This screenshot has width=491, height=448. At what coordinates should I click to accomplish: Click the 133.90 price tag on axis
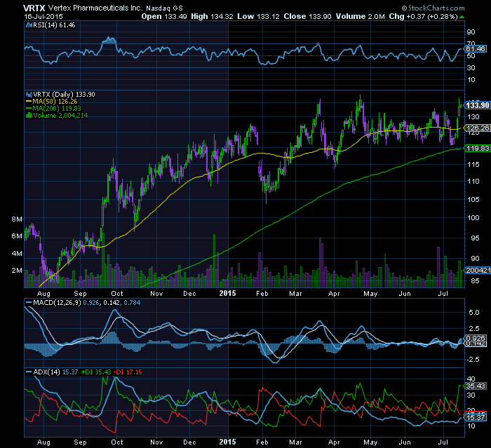click(x=477, y=105)
